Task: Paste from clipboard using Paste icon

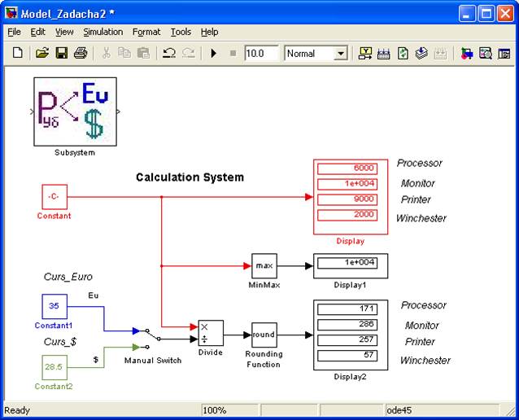Action: click(143, 53)
